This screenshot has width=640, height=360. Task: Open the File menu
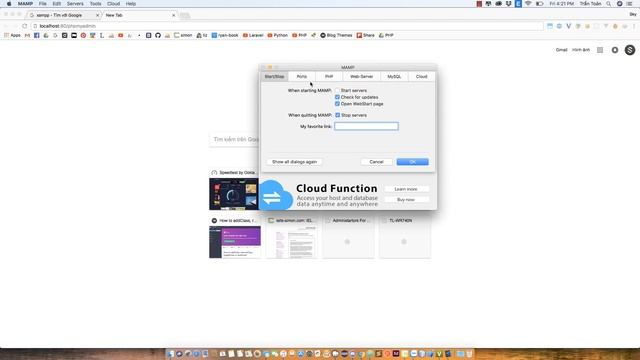pos(42,4)
